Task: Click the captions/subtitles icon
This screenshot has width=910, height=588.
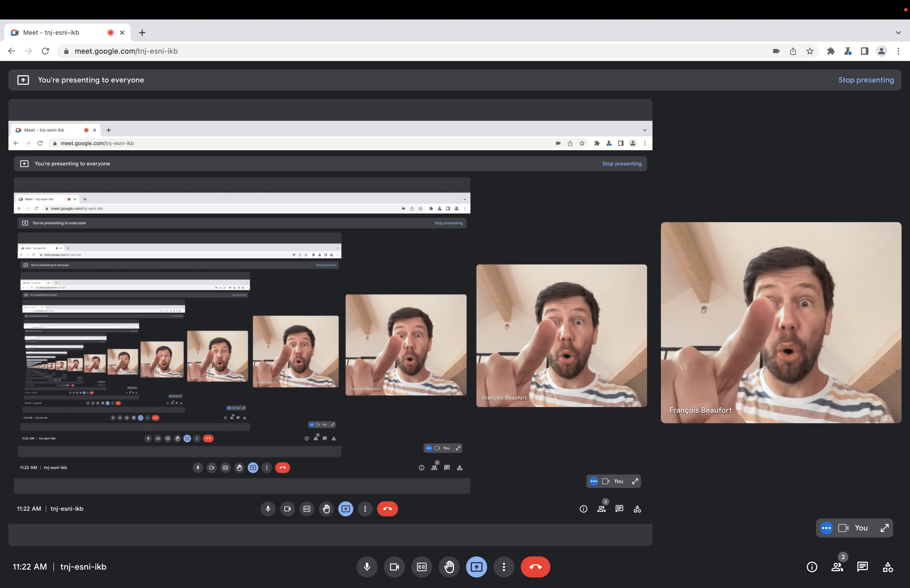Action: [x=421, y=567]
